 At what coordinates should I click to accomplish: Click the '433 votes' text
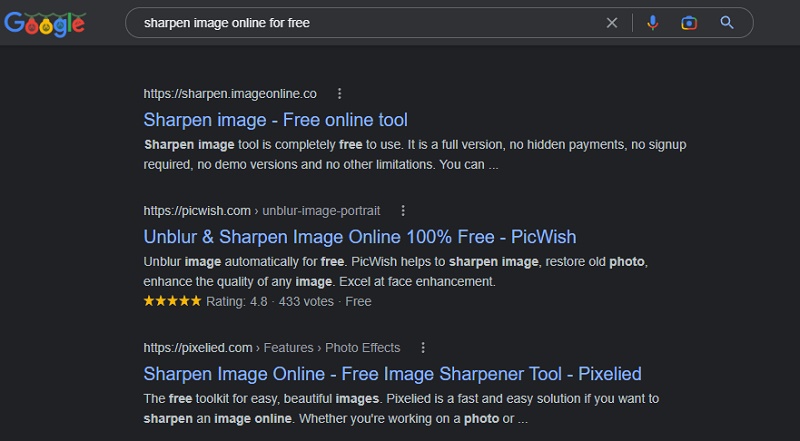coord(306,302)
